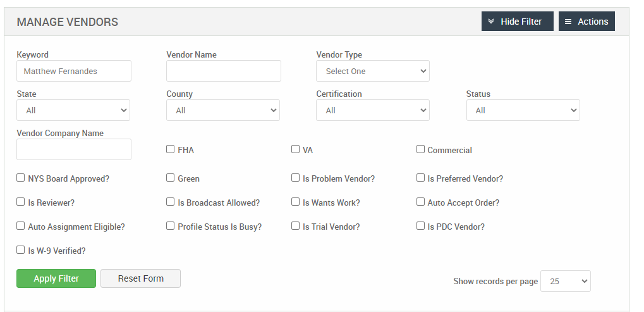Tick the Is Reviewer? checkbox
Screen dimensions: 644x312
[x=20, y=202]
